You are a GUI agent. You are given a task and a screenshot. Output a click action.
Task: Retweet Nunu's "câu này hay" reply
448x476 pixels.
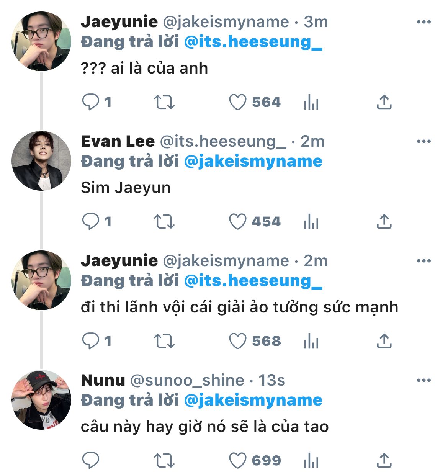pyautogui.click(x=164, y=461)
